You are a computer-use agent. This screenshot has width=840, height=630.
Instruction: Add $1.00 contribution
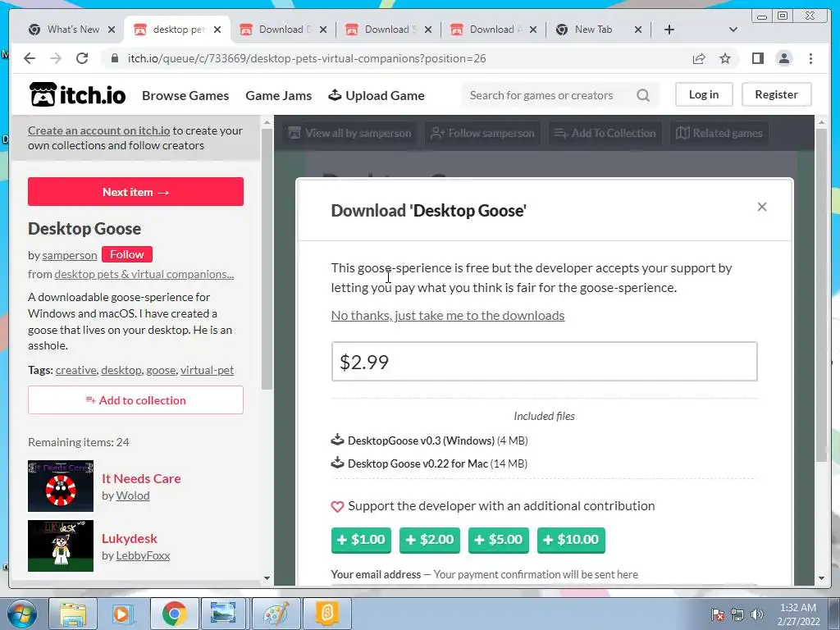(x=361, y=540)
